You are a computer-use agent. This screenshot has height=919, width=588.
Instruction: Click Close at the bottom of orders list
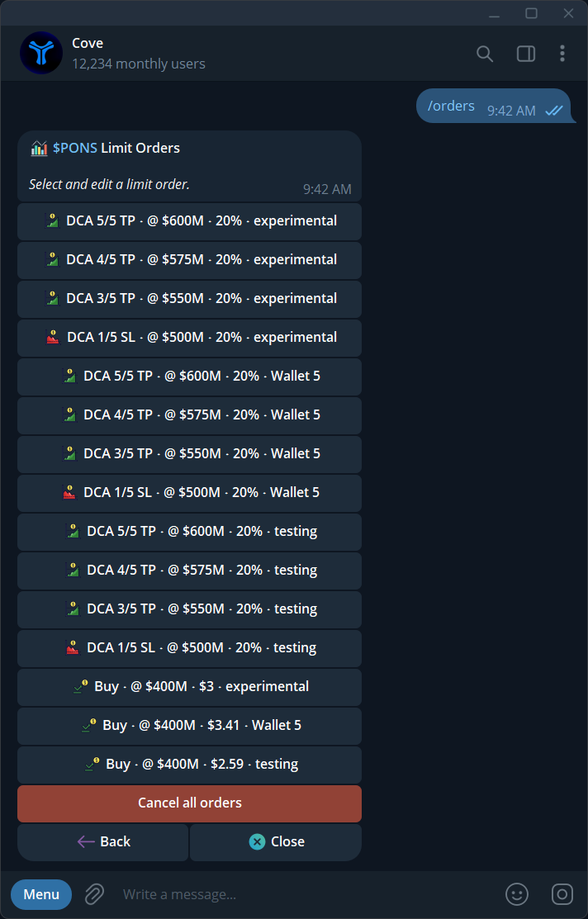[x=276, y=841]
